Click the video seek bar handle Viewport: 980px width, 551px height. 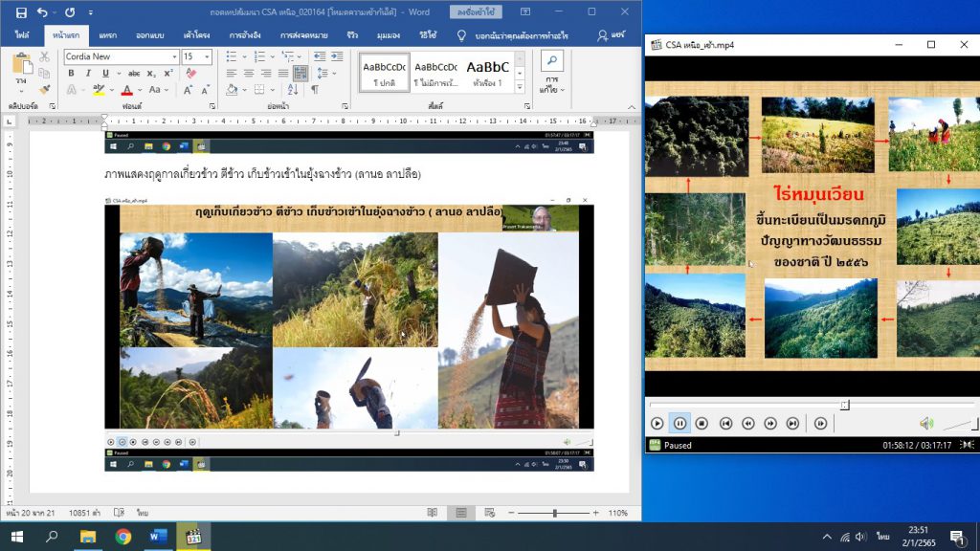pos(843,405)
